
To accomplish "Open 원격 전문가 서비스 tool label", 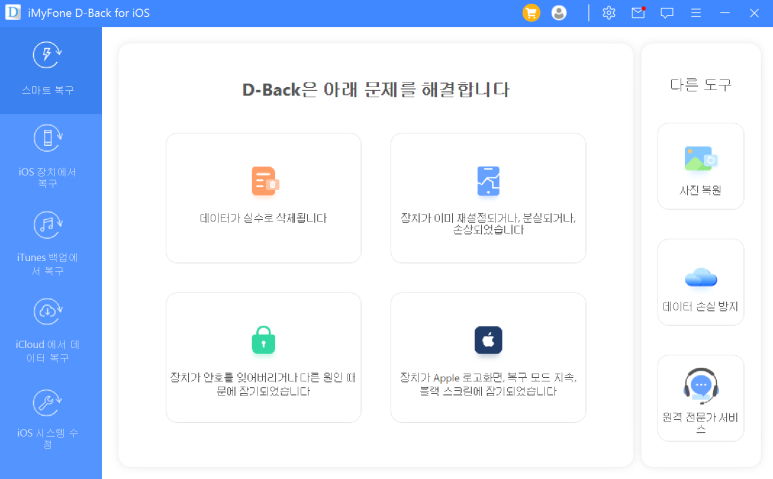I will 701,423.
